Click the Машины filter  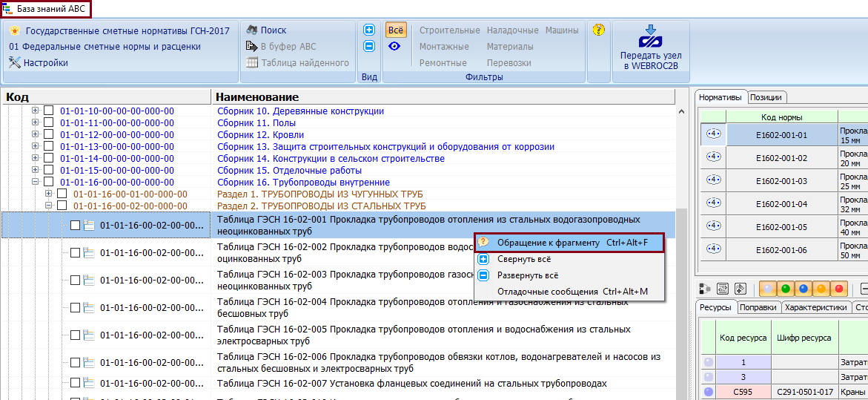pyautogui.click(x=563, y=30)
